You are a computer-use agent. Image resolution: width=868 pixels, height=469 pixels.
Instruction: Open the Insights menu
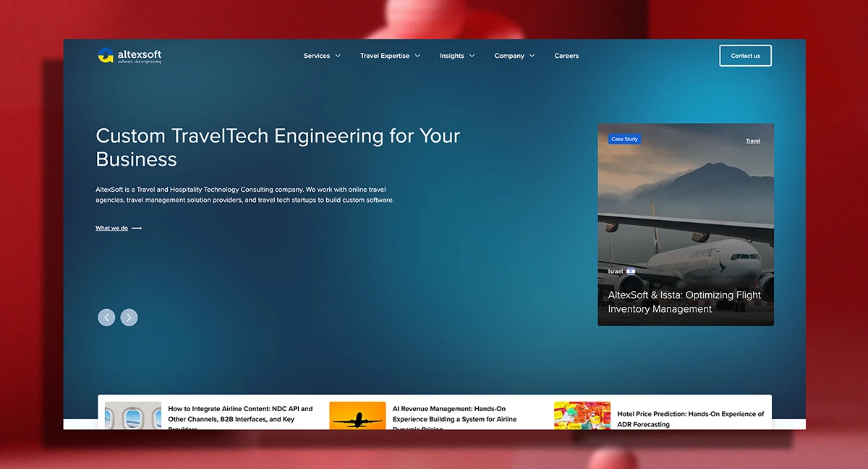click(x=452, y=56)
